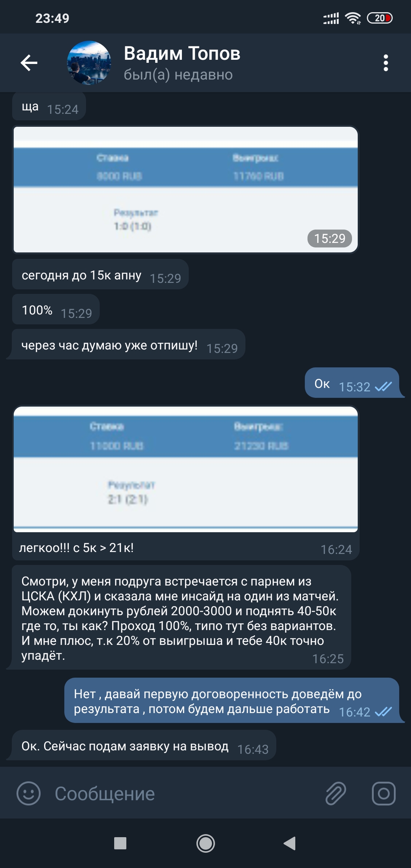Open the emoji picker smiley icon
The image size is (411, 868).
point(29,794)
